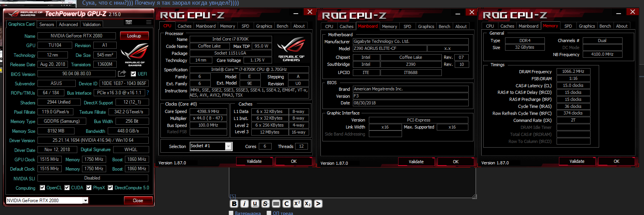The height and width of the screenshot is (215, 644).
Task: Open Caches tab in first CPU-Z window
Action: pyautogui.click(x=185, y=26)
